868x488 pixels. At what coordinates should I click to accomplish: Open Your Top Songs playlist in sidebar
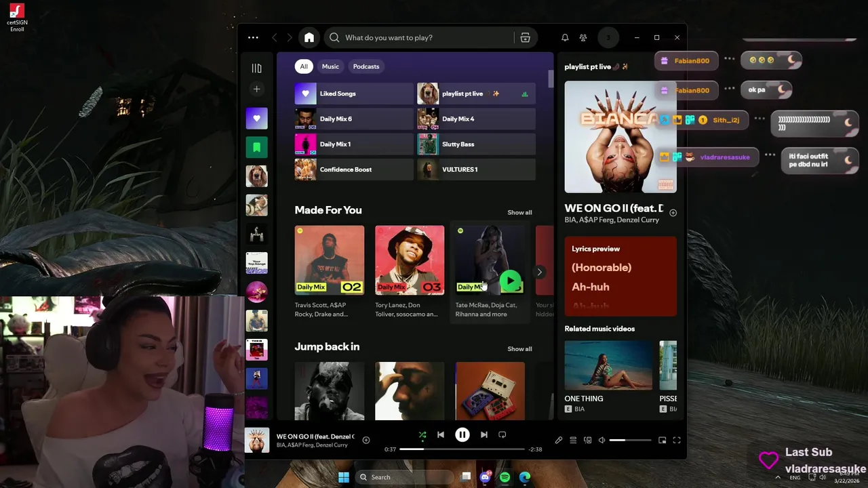256,263
